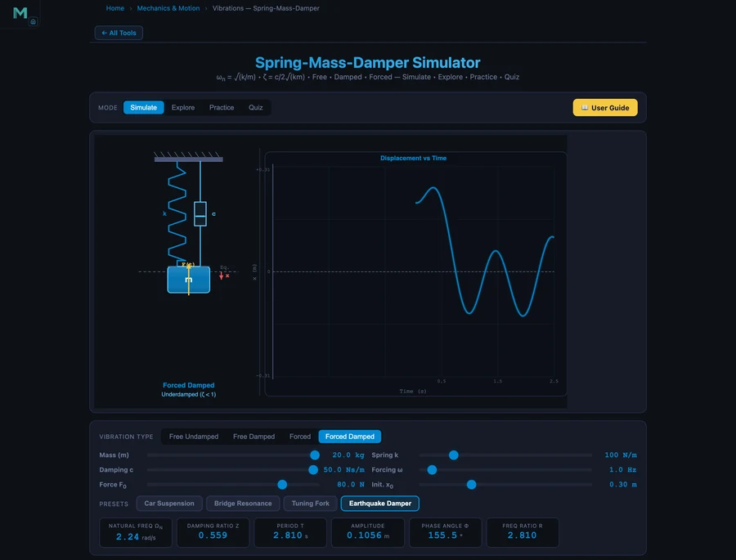Click the Spring-Mass-Damper Simulator heading
736x560 pixels.
point(367,62)
